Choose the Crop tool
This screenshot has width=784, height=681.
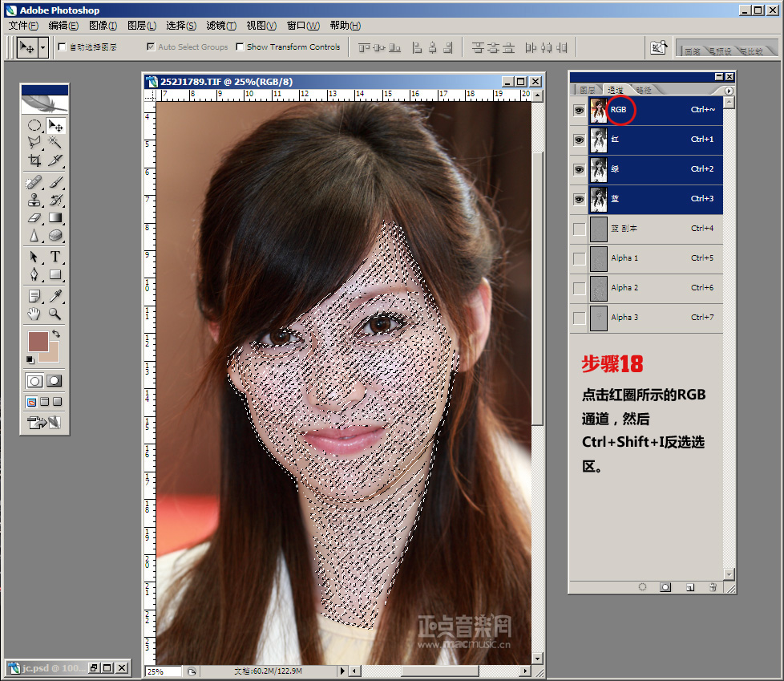pos(34,160)
